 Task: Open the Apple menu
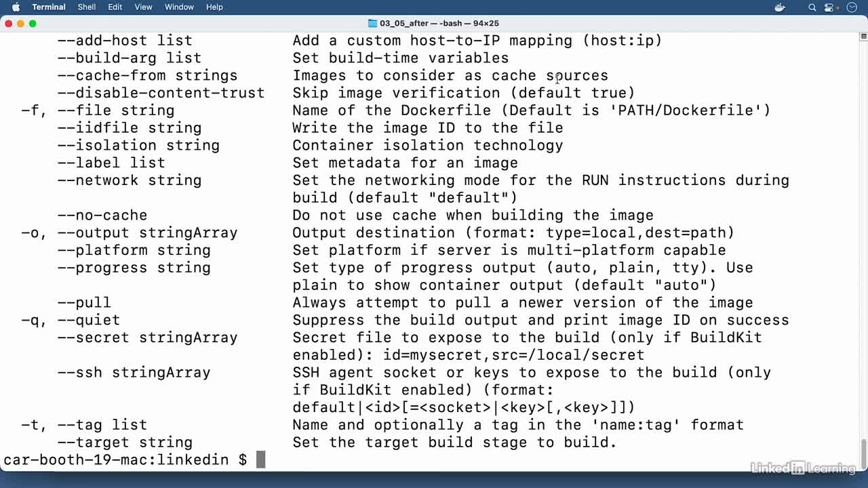[x=16, y=7]
